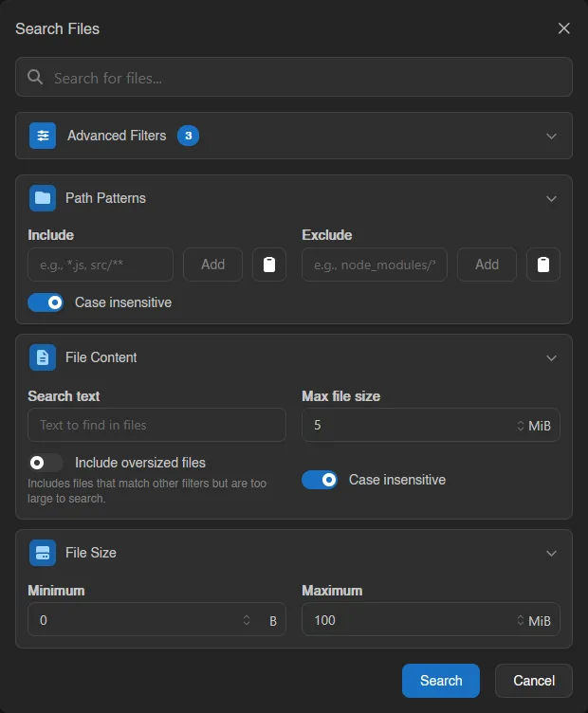Close the Search Files dialog
Image resolution: width=588 pixels, height=713 pixels.
click(x=564, y=28)
